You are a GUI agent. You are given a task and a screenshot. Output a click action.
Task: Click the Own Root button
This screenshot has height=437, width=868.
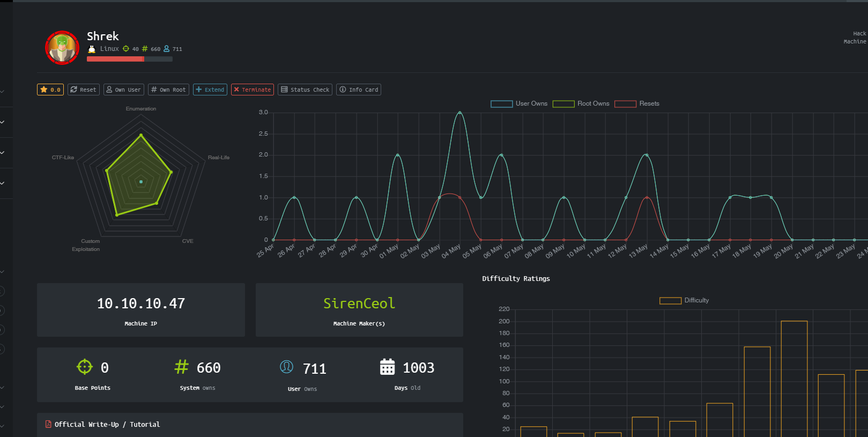(x=168, y=90)
